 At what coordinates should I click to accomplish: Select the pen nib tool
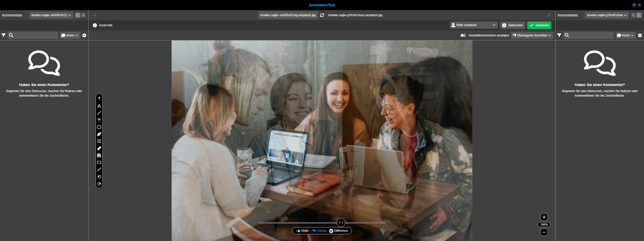click(x=99, y=134)
